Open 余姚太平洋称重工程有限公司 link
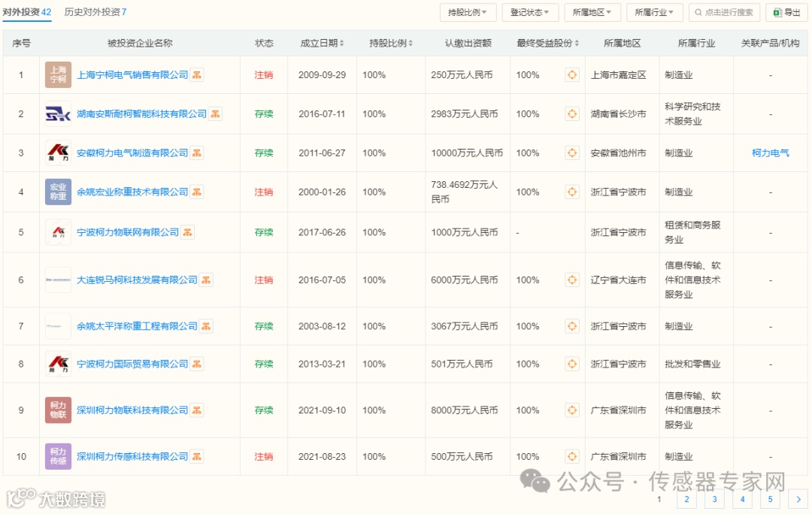812x514 pixels. click(x=137, y=326)
